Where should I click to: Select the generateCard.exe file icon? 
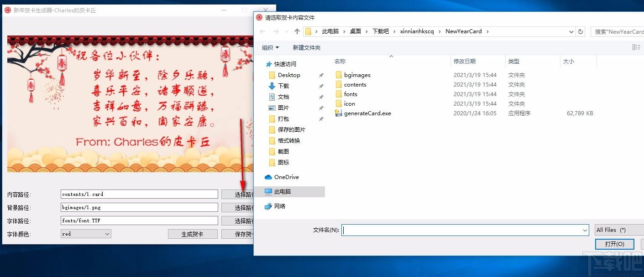click(338, 113)
